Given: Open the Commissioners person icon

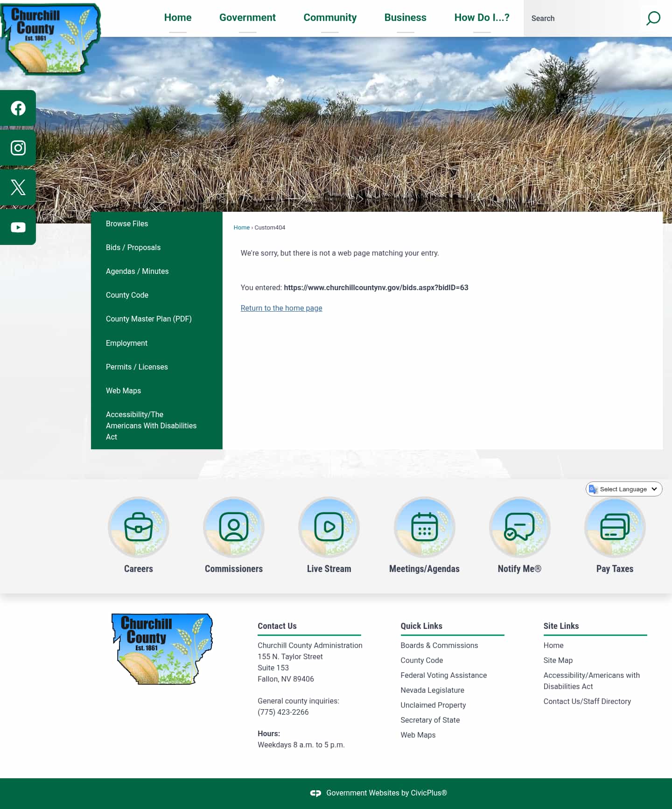Looking at the screenshot, I should tap(234, 527).
